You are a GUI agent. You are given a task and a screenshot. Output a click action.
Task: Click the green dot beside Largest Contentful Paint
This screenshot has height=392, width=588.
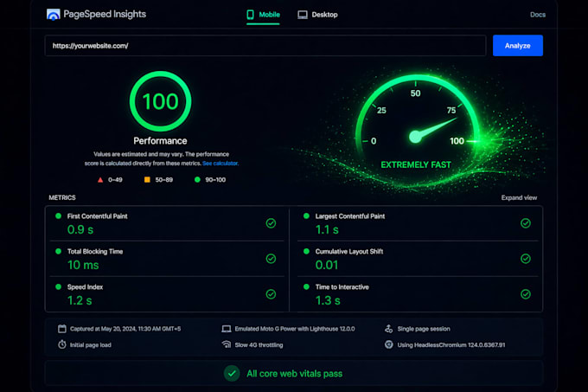click(306, 215)
